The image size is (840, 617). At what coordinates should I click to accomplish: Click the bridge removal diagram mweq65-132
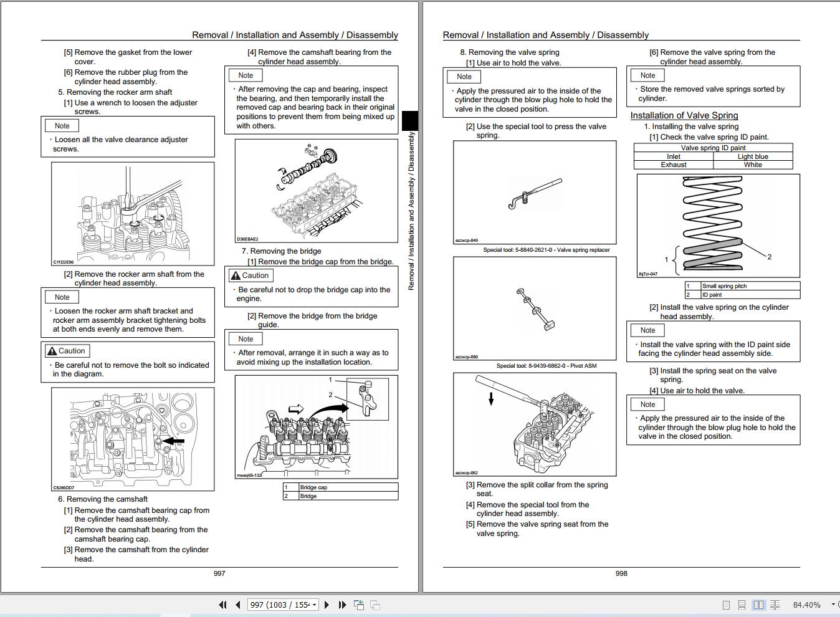(x=316, y=427)
